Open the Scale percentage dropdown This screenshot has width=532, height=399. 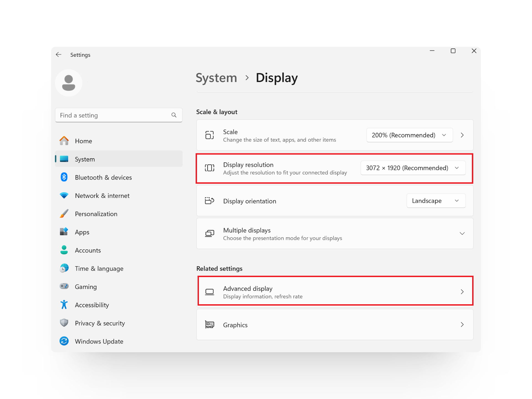[x=409, y=135]
